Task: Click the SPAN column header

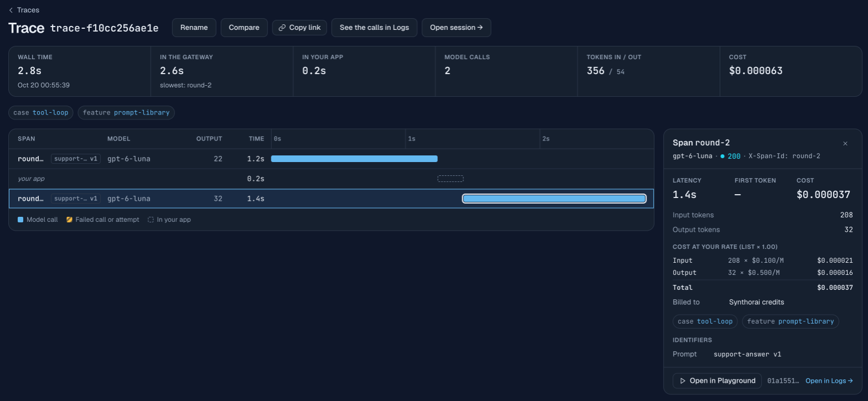Action: point(26,139)
